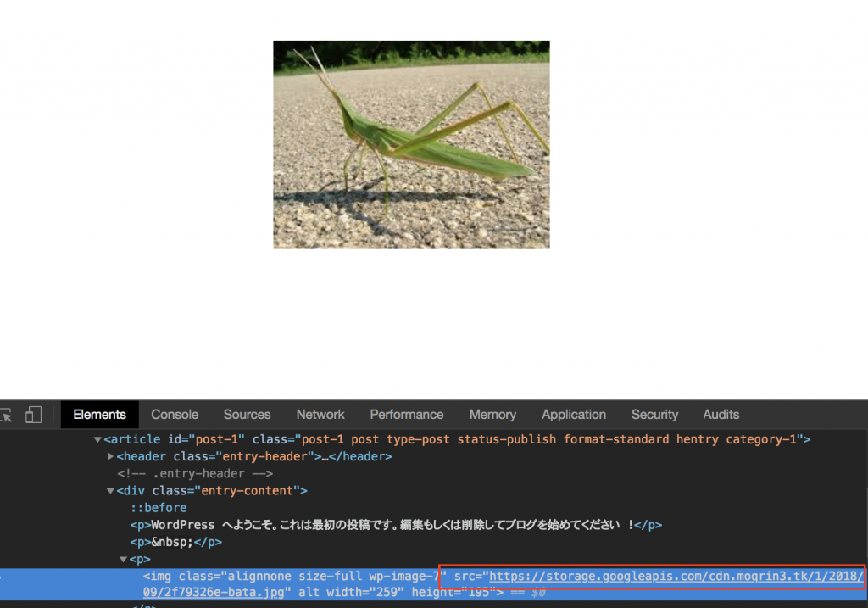Viewport: 868px width, 608px height.
Task: Open the Network tab
Action: tap(320, 415)
